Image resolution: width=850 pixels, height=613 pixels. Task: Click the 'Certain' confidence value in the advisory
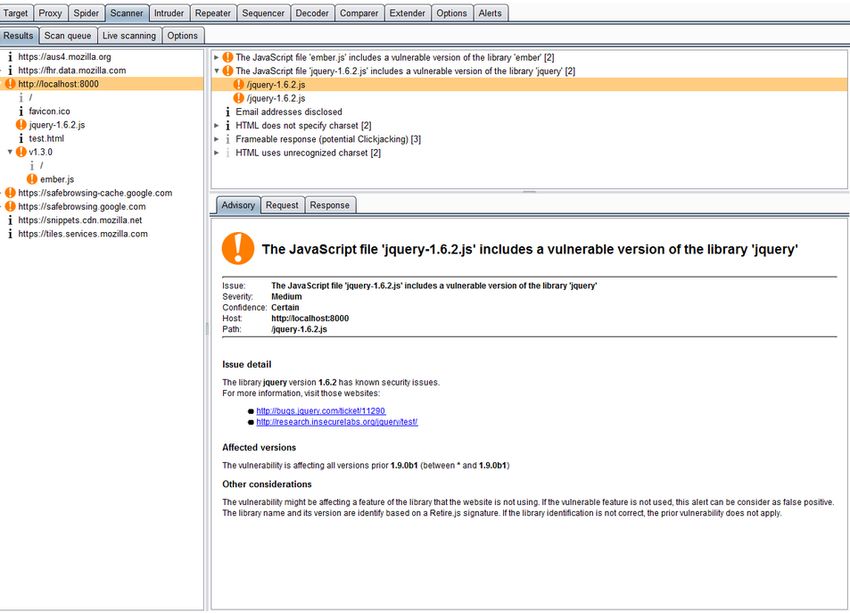point(285,307)
